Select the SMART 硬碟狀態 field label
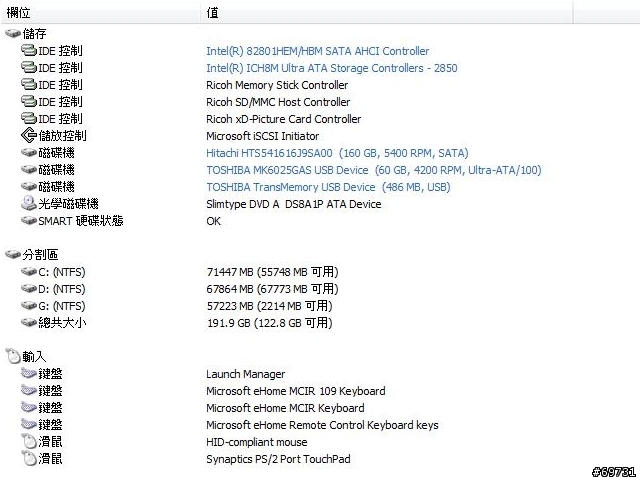 pos(81,221)
